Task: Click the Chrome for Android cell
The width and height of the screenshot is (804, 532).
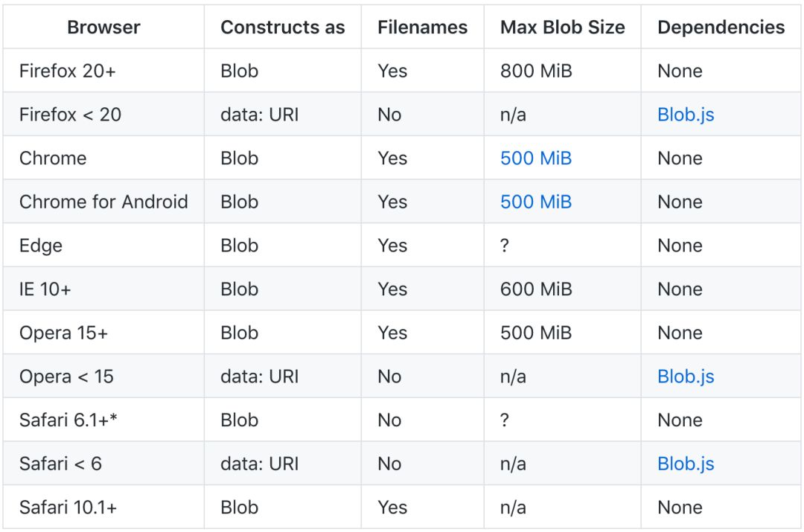Action: (103, 202)
